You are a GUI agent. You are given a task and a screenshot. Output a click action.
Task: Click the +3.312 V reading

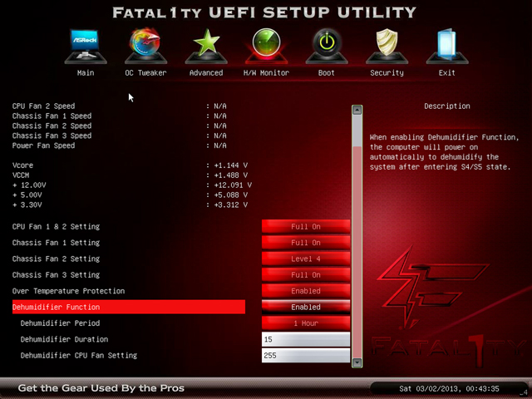[231, 204]
